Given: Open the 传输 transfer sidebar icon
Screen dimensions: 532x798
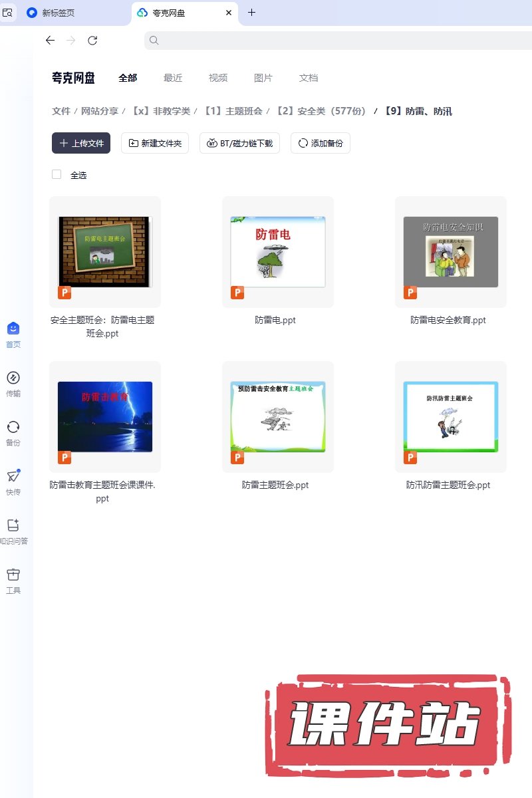Looking at the screenshot, I should click(x=13, y=378).
